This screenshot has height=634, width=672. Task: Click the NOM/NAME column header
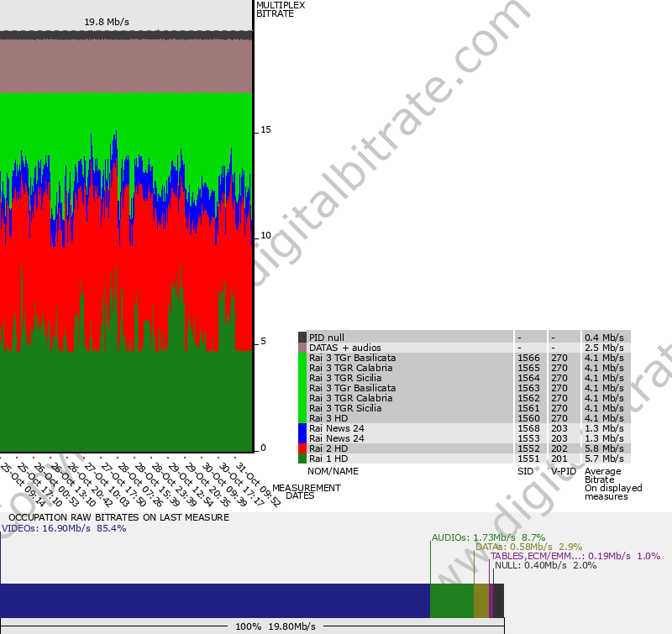tap(333, 471)
